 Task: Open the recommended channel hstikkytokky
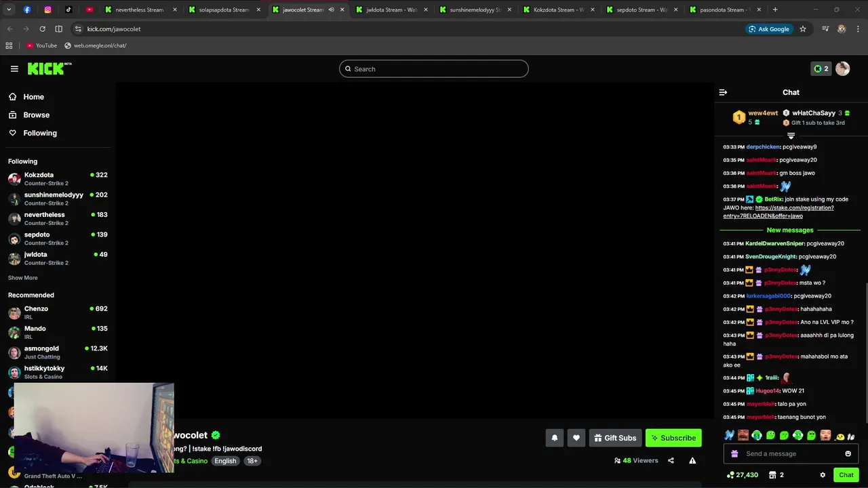pyautogui.click(x=58, y=372)
